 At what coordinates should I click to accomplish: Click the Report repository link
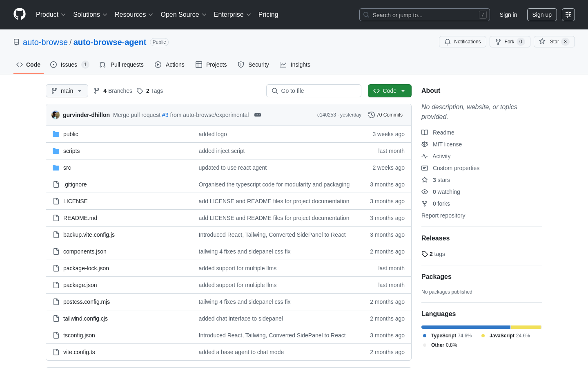pyautogui.click(x=443, y=215)
